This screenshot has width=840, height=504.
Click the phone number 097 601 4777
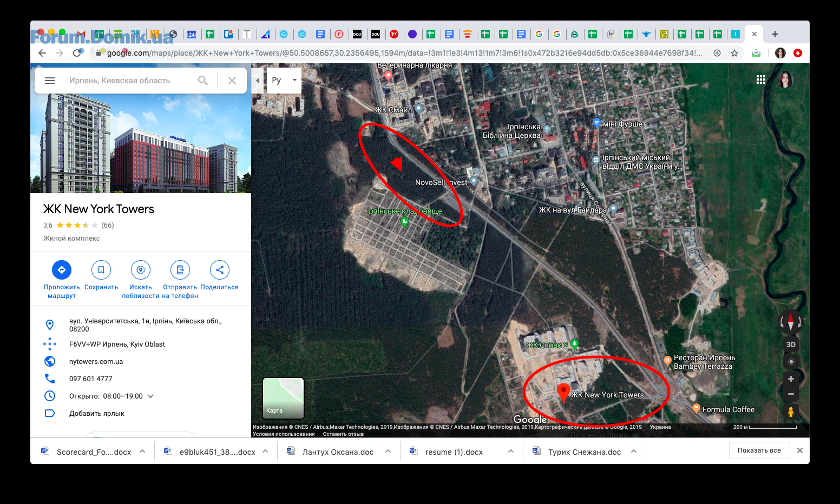(91, 379)
